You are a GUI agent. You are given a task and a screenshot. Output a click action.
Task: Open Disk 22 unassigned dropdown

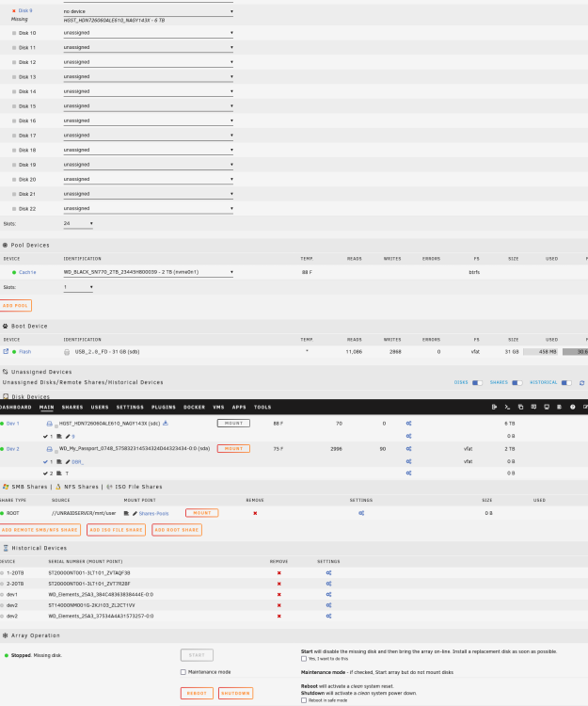[x=149, y=208]
